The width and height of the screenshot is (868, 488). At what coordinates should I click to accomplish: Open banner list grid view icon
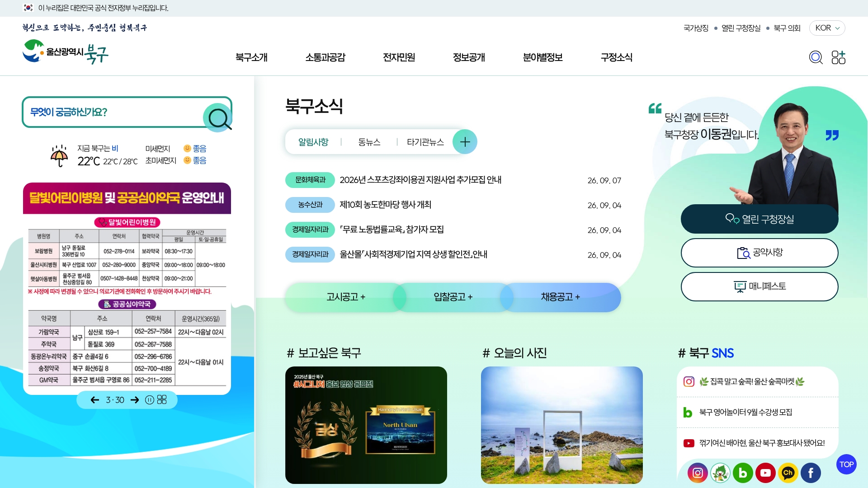point(162,400)
